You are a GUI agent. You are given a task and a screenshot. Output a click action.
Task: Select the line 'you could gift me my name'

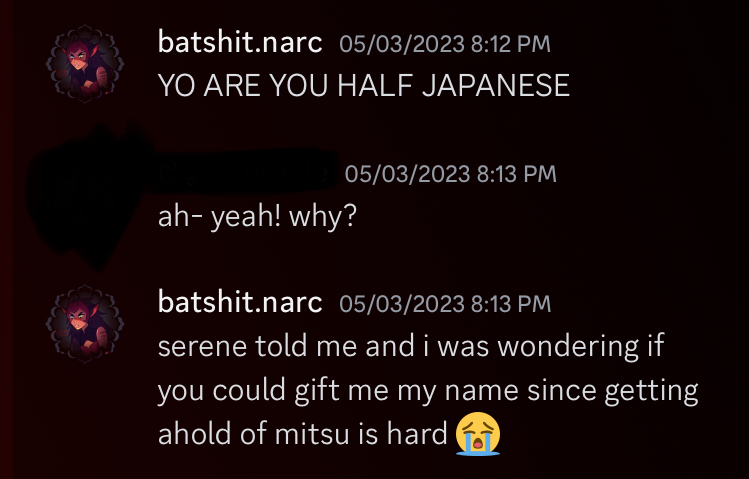tap(338, 390)
